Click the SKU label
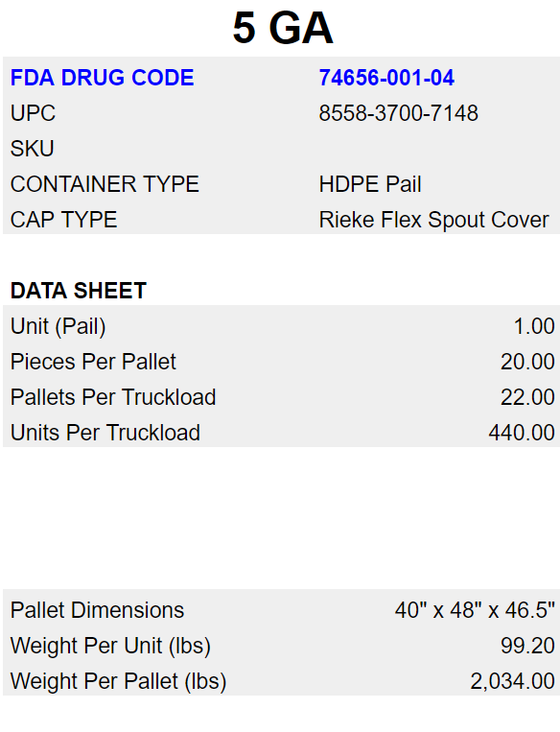Image resolution: width=560 pixels, height=732 pixels. (x=33, y=149)
